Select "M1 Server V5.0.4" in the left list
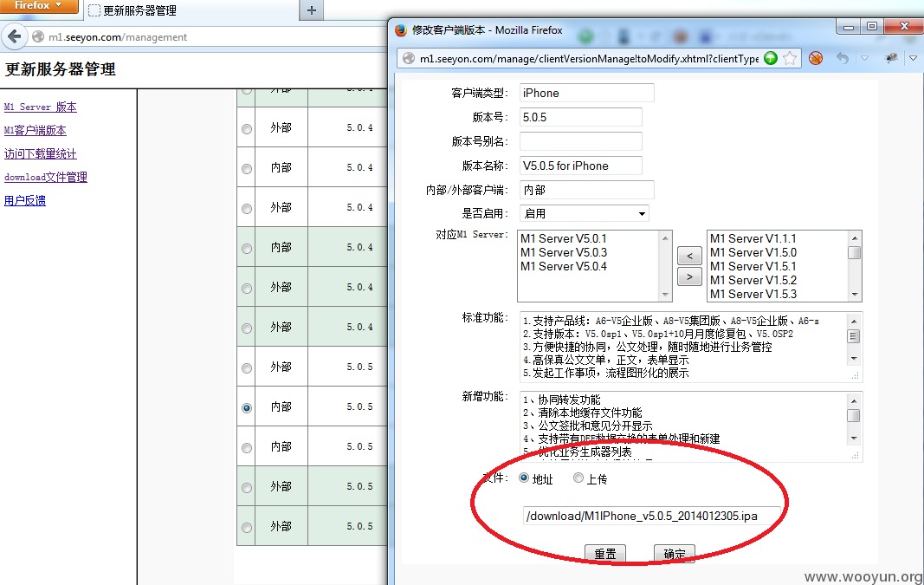 click(564, 266)
